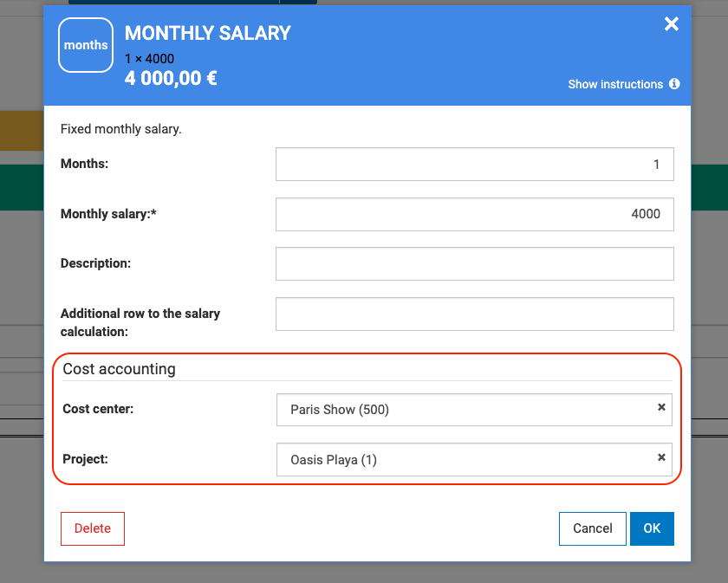Remove the Oasis Playa project selection
728x583 pixels.
click(661, 457)
